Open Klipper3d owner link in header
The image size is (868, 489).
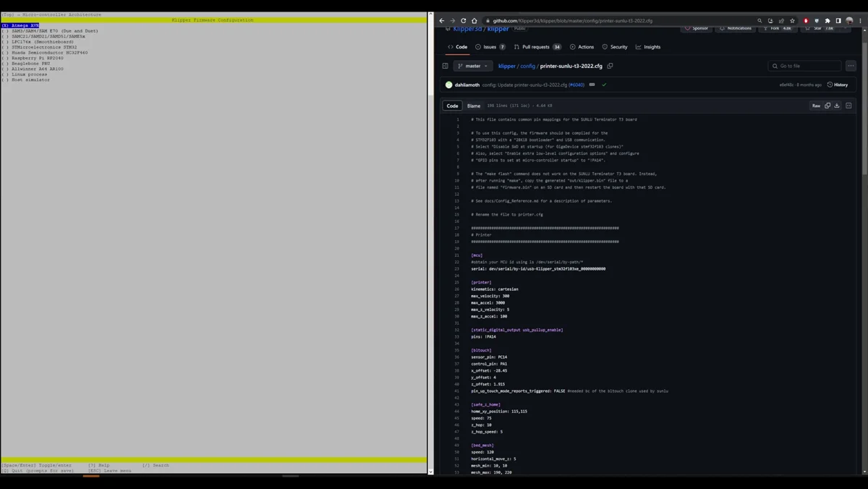[x=467, y=28]
